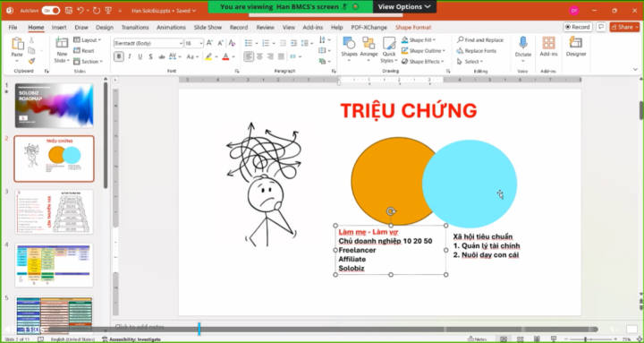Click the Cut scissors icon
Screen dimensions: 644x343
(31, 40)
